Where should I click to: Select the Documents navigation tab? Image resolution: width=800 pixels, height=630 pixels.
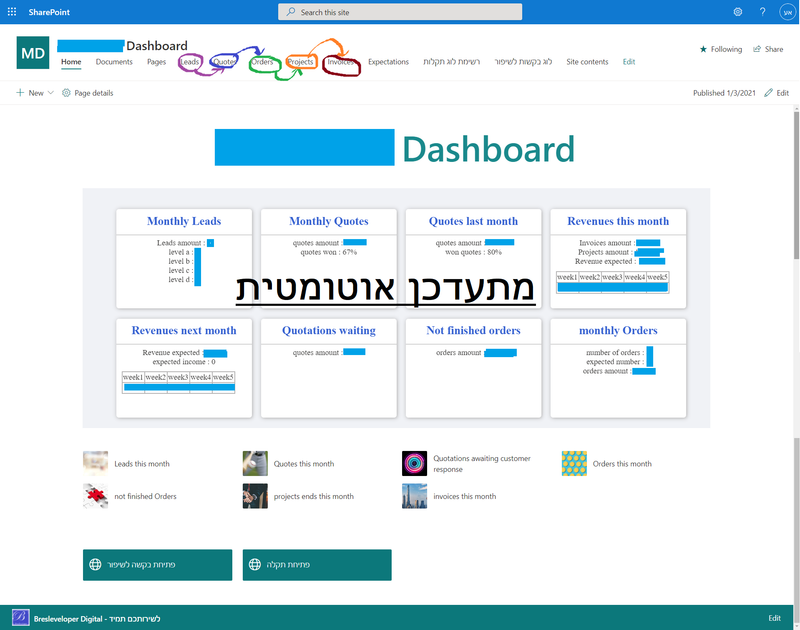click(x=114, y=61)
